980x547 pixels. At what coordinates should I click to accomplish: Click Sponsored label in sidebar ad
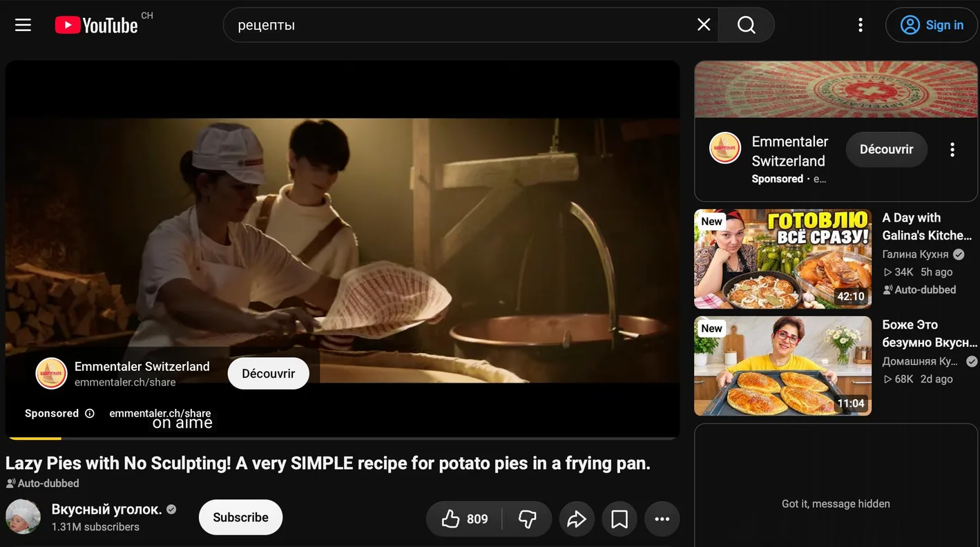pyautogui.click(x=778, y=179)
